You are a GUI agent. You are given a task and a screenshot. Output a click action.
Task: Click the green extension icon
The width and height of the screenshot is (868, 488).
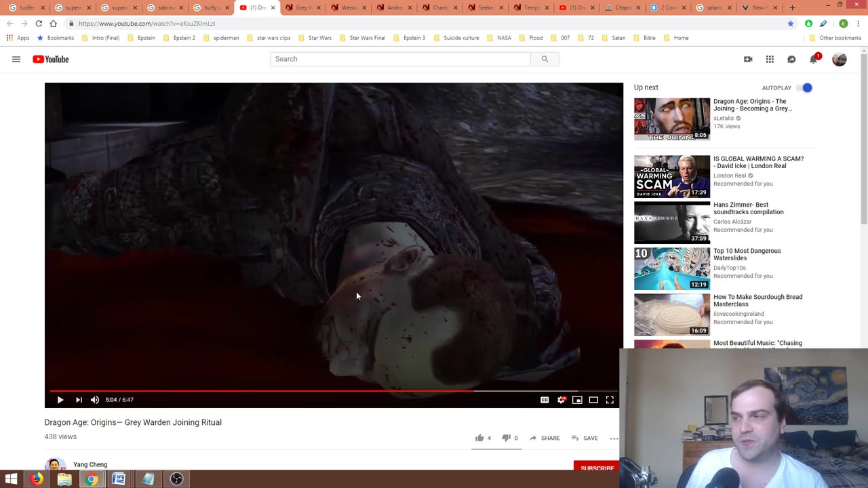click(808, 23)
